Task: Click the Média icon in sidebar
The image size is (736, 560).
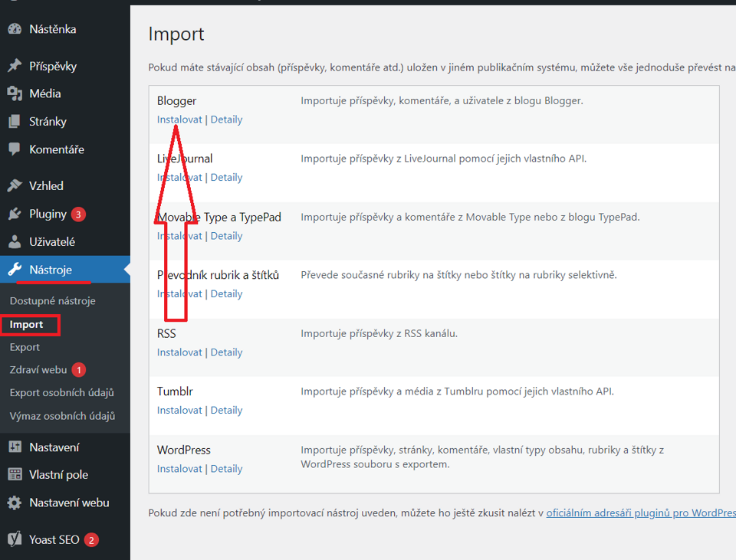Action: tap(15, 93)
